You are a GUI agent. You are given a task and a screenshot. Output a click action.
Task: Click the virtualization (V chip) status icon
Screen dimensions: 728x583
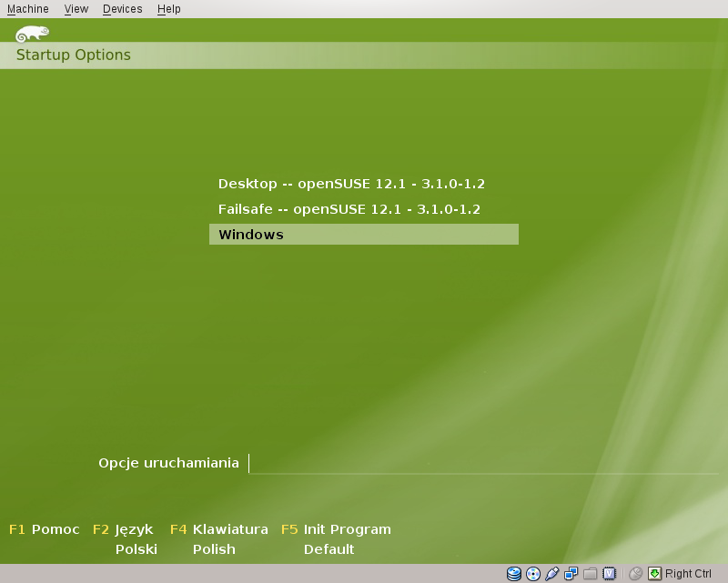[610, 574]
